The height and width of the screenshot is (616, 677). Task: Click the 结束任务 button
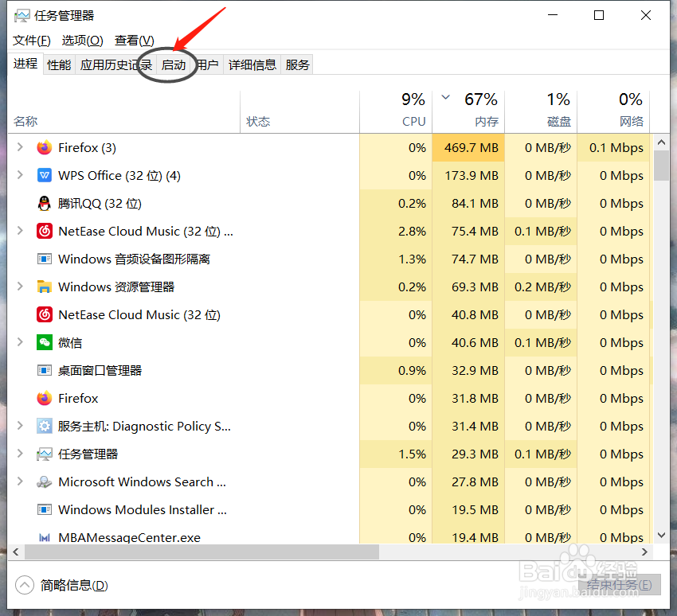621,583
